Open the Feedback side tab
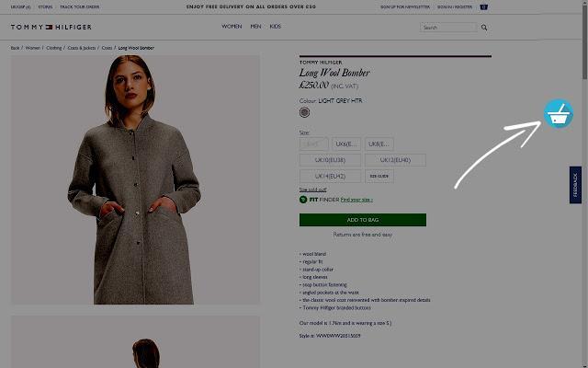 click(575, 185)
